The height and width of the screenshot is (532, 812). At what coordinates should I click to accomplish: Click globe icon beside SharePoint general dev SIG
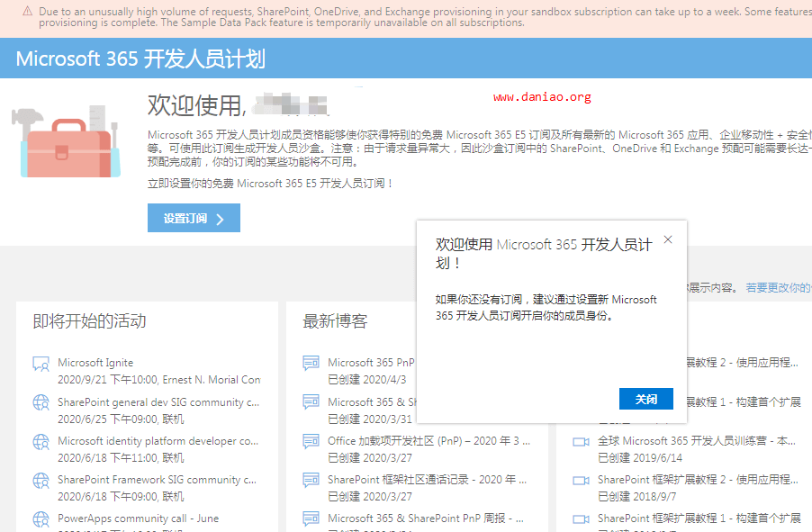point(41,402)
